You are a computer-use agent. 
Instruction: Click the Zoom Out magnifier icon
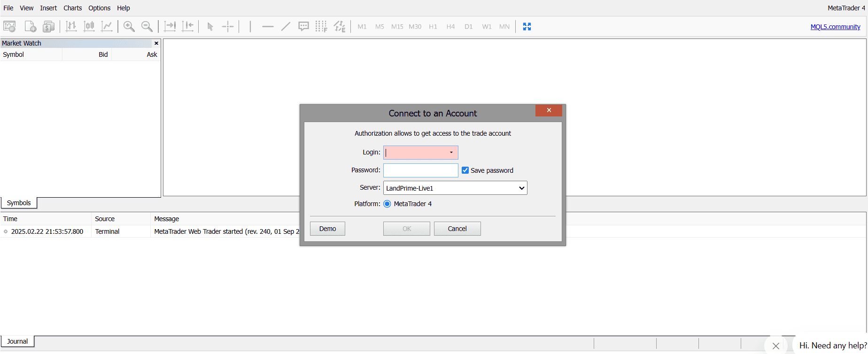147,27
